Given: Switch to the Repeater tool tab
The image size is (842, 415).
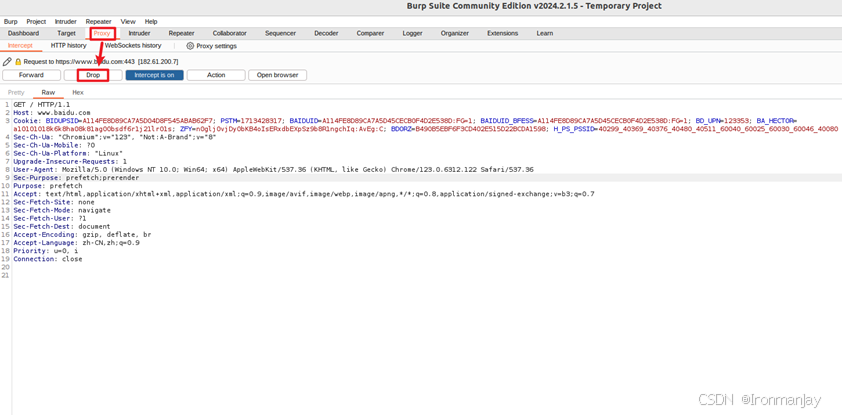Looking at the screenshot, I should (x=182, y=33).
